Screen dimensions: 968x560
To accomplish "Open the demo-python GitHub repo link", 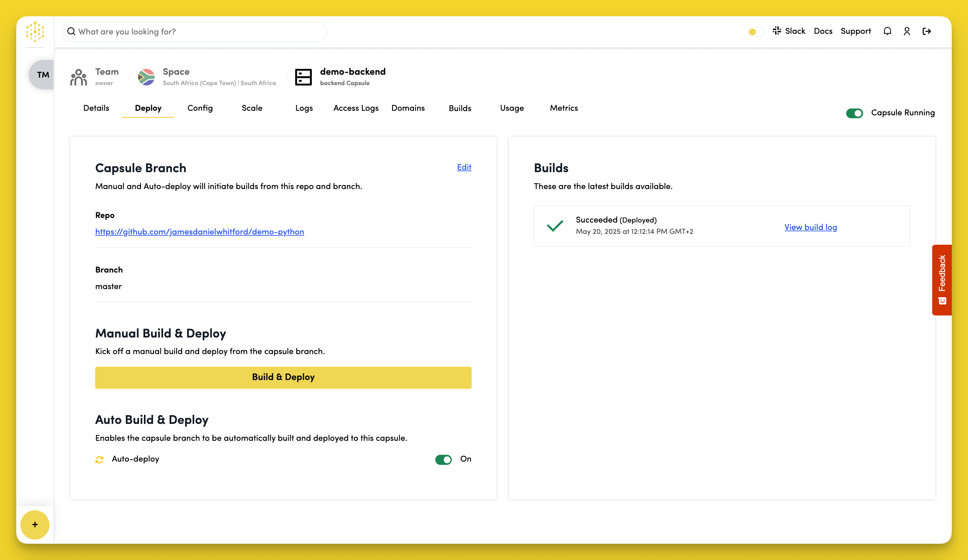I will (199, 232).
